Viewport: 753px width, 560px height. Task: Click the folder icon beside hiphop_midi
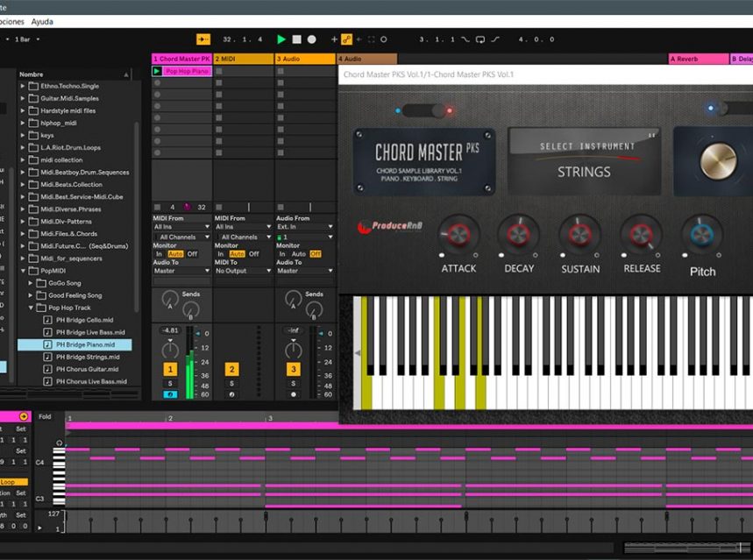coord(33,123)
